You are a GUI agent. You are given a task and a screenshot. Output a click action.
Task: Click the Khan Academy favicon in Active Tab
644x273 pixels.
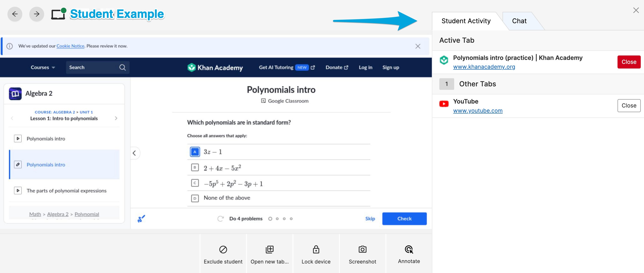pyautogui.click(x=444, y=60)
